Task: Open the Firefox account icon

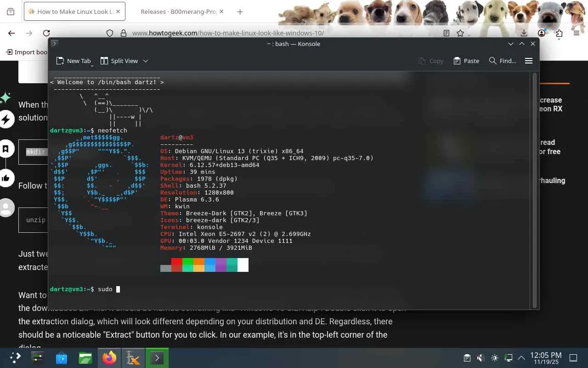Action: [x=542, y=33]
